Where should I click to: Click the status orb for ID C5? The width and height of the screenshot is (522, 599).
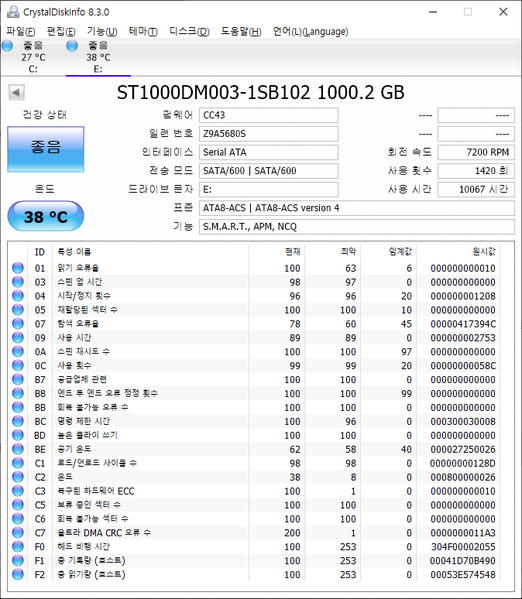[18, 505]
